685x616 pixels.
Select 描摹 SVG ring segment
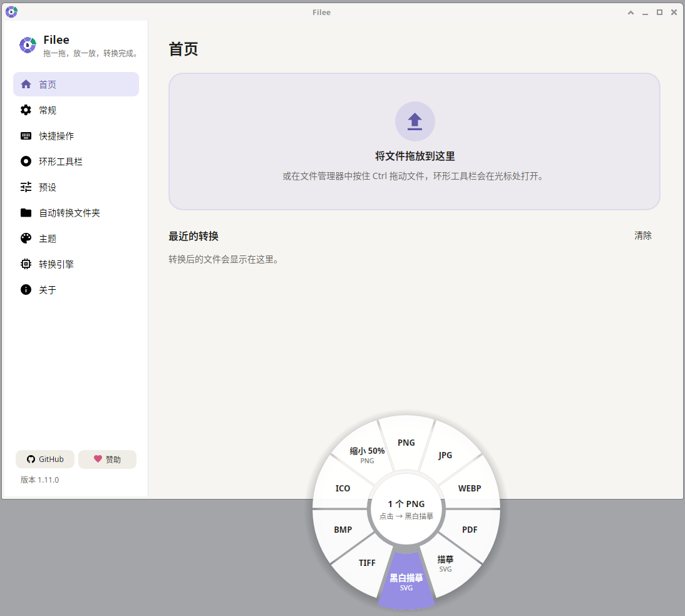pyautogui.click(x=445, y=563)
